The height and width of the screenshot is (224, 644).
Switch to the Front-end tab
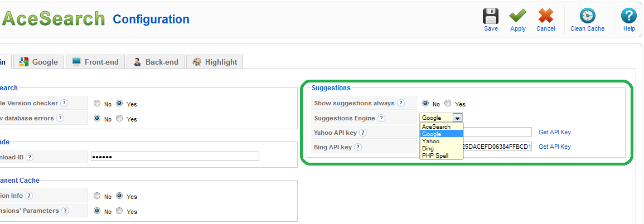pyautogui.click(x=95, y=62)
